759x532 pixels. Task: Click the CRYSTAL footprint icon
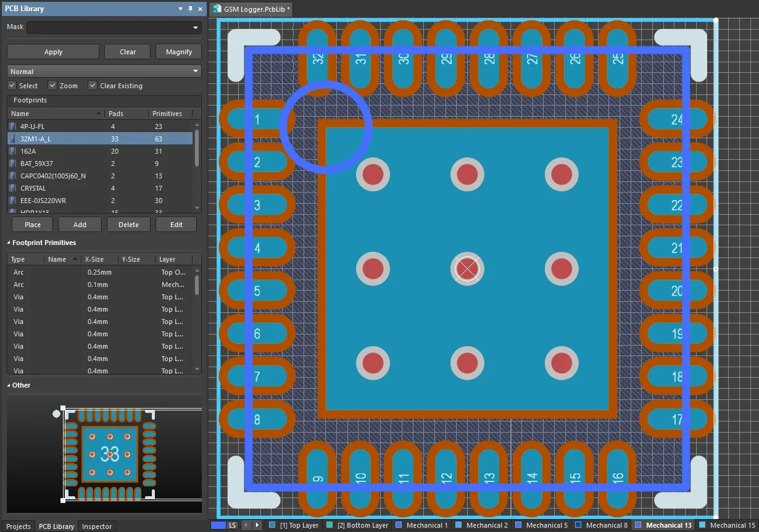click(x=12, y=188)
